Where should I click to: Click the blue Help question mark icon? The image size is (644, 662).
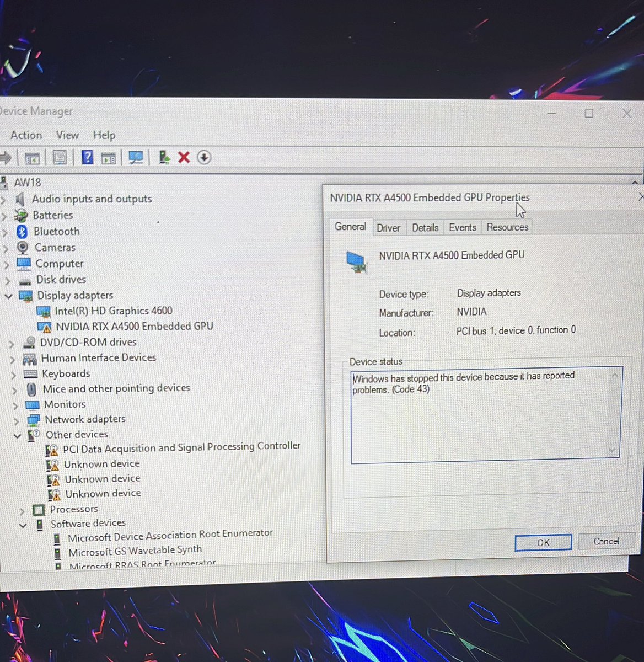87,157
